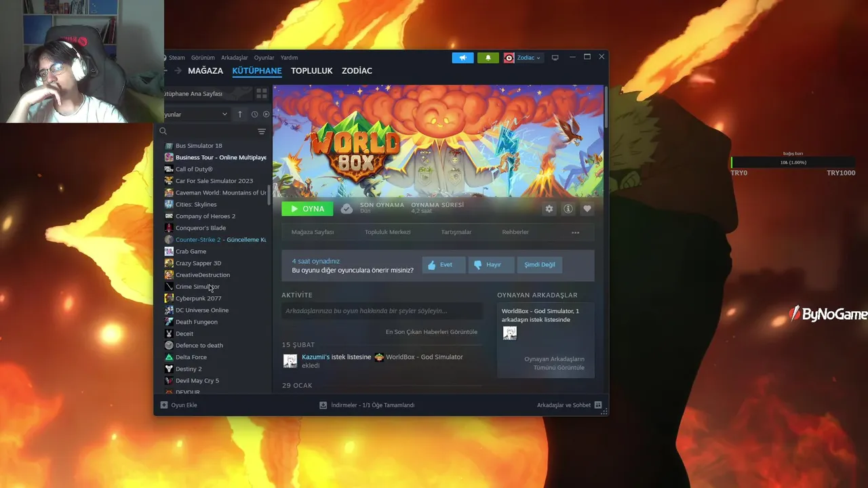Open Rehberler link
The image size is (868, 488).
point(515,232)
